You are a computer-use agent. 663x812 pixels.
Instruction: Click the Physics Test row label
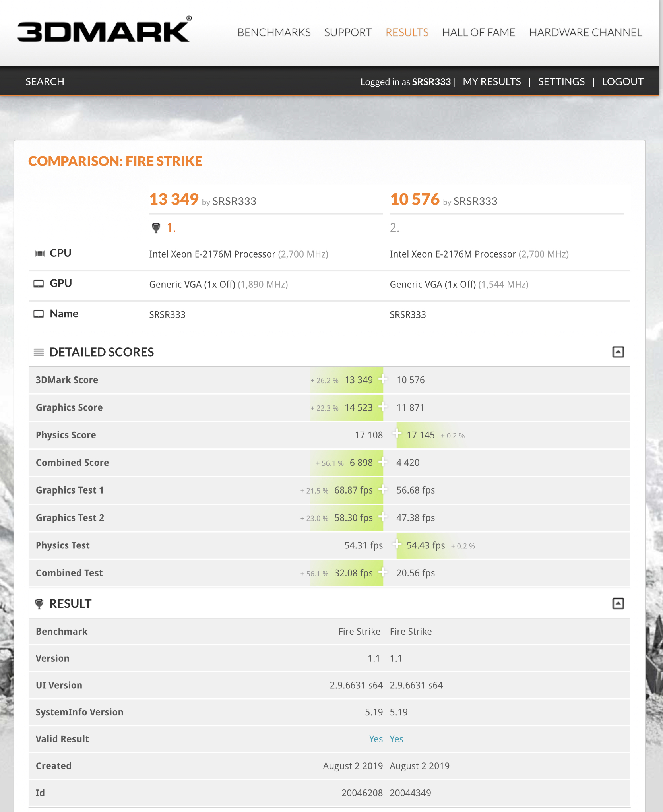tap(63, 545)
